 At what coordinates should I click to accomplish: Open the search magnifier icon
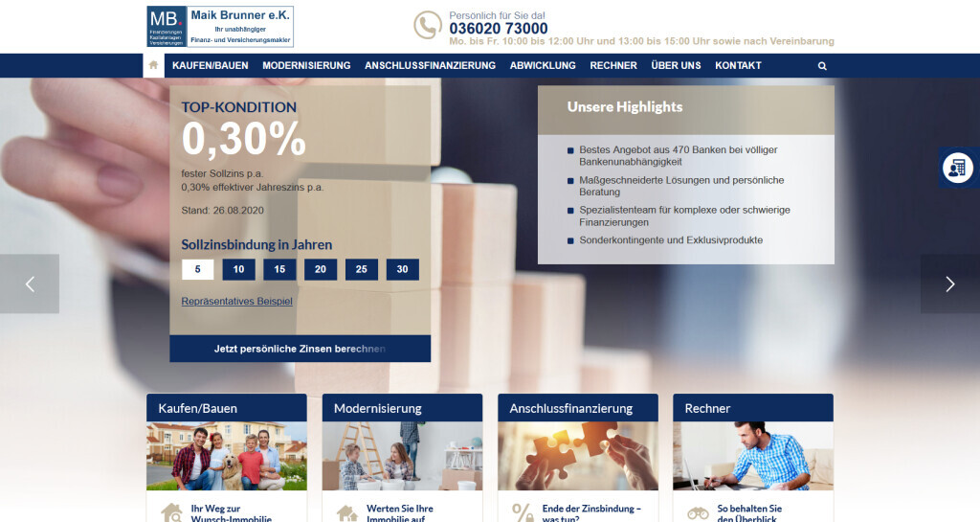[x=822, y=66]
